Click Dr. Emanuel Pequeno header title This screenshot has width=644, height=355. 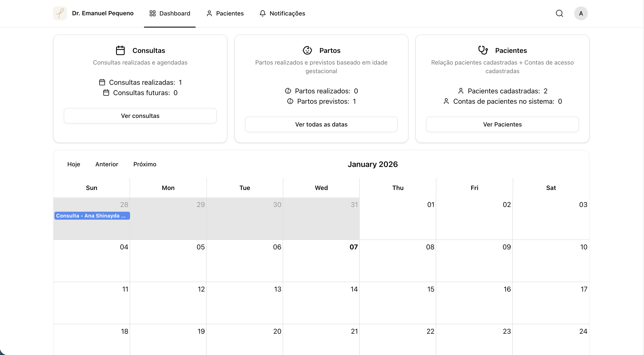(x=103, y=13)
